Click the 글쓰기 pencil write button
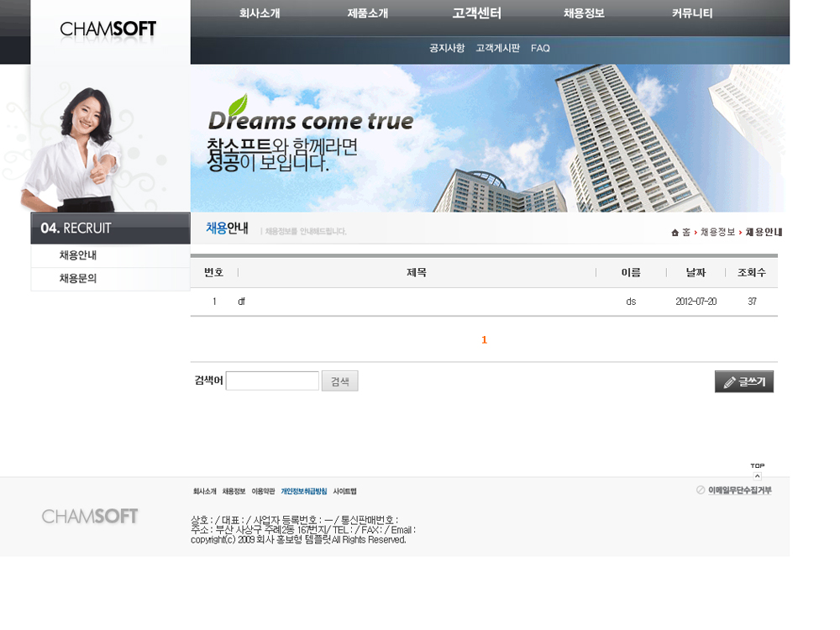840x630 pixels. click(x=743, y=381)
